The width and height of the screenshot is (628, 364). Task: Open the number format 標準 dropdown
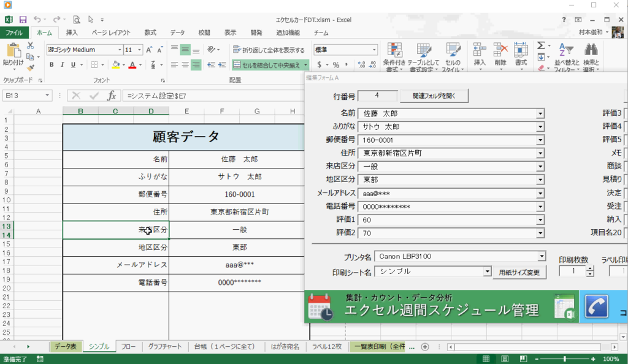coord(374,50)
